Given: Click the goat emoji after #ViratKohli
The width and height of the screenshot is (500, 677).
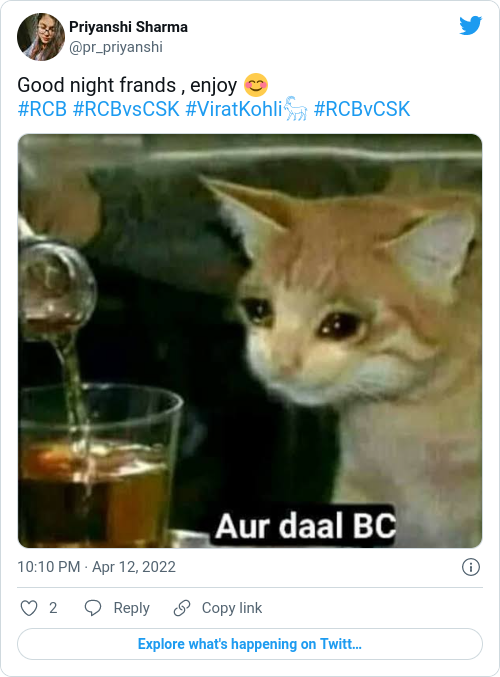Looking at the screenshot, I should point(296,108).
